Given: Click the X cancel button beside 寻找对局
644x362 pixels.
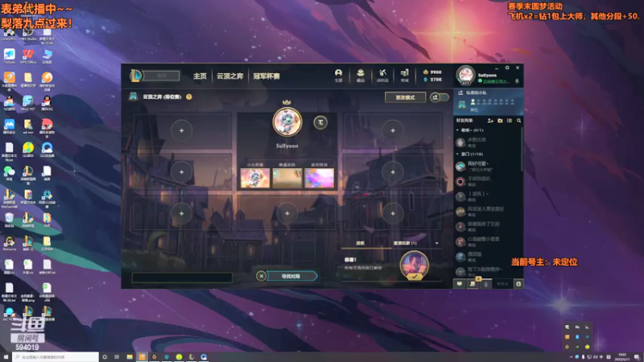Looking at the screenshot, I should click(261, 276).
